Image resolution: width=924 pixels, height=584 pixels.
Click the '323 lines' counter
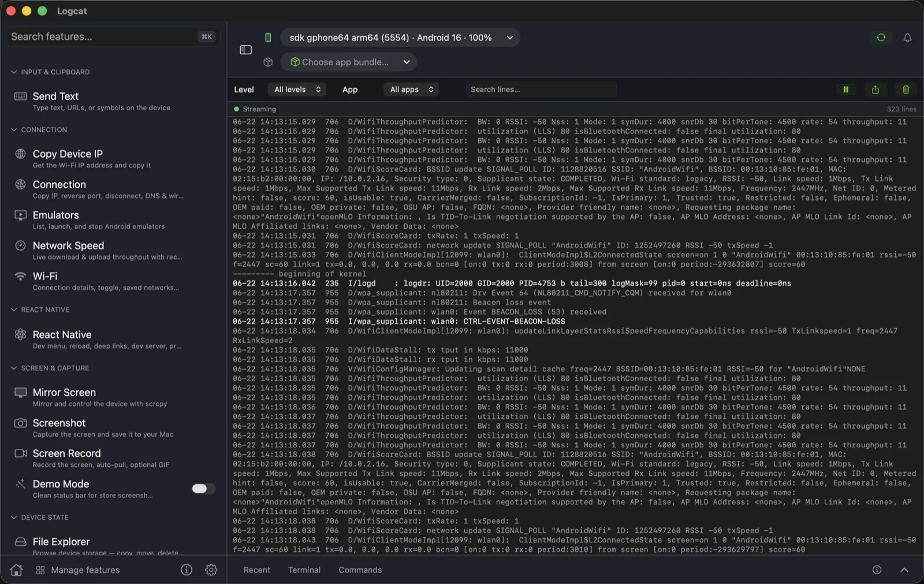click(901, 109)
